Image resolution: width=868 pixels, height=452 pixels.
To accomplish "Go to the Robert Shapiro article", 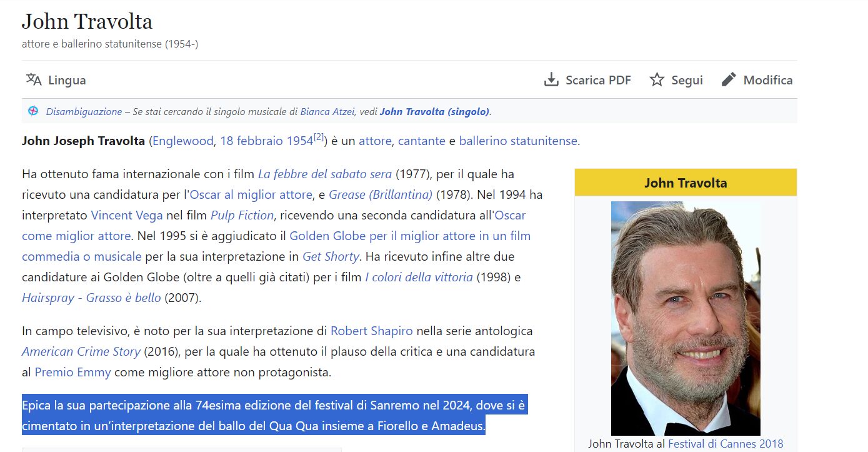I will pos(372,331).
